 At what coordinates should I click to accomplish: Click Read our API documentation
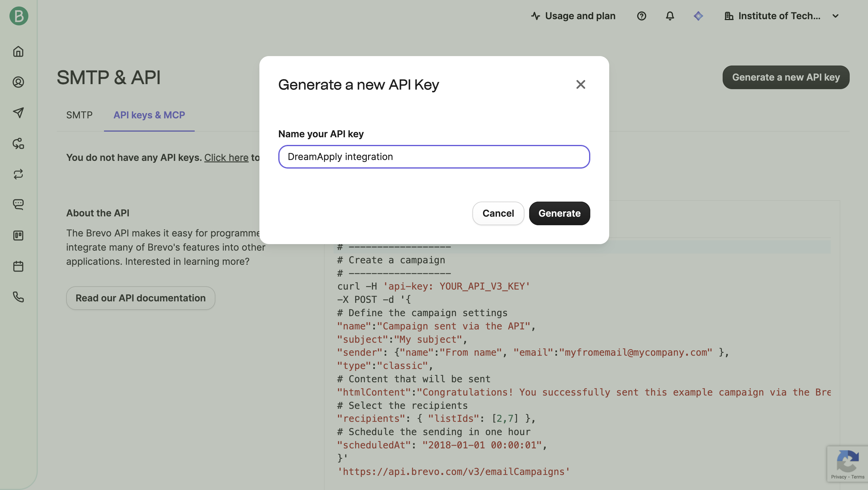pos(141,298)
